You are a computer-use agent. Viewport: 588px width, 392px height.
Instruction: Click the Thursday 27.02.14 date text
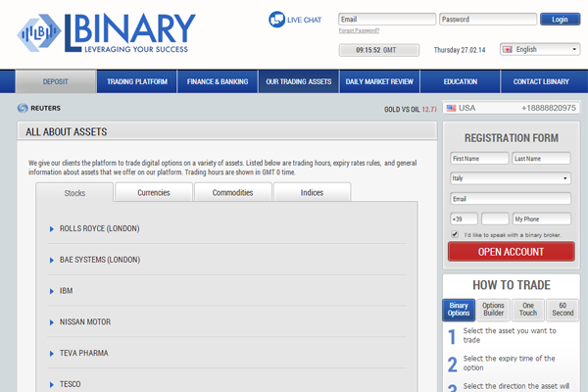(x=460, y=50)
